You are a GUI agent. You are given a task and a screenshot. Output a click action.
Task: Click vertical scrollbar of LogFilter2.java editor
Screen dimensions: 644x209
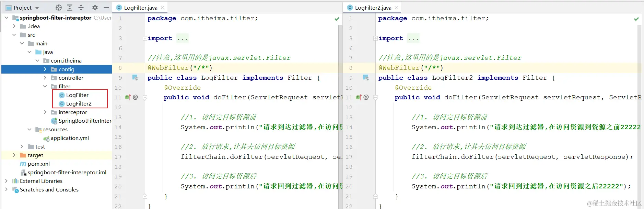click(x=640, y=117)
